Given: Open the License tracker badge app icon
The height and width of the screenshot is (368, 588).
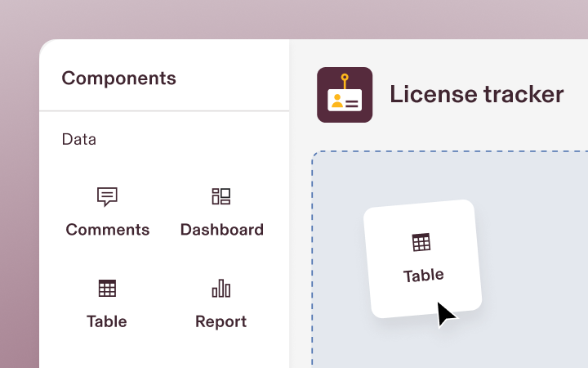Looking at the screenshot, I should pyautogui.click(x=345, y=95).
